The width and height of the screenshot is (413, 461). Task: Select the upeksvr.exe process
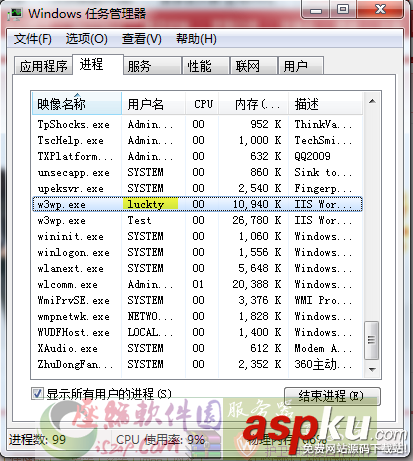[x=197, y=188]
